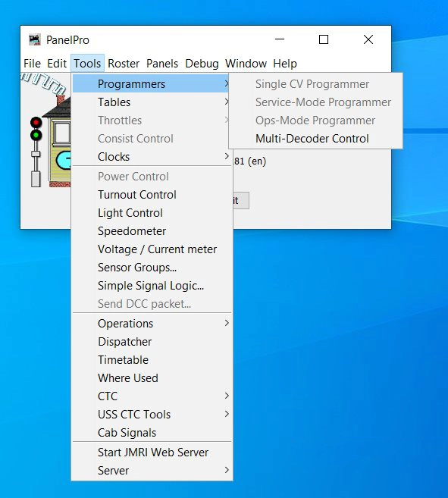Expand the Operations submenu

coord(152,324)
